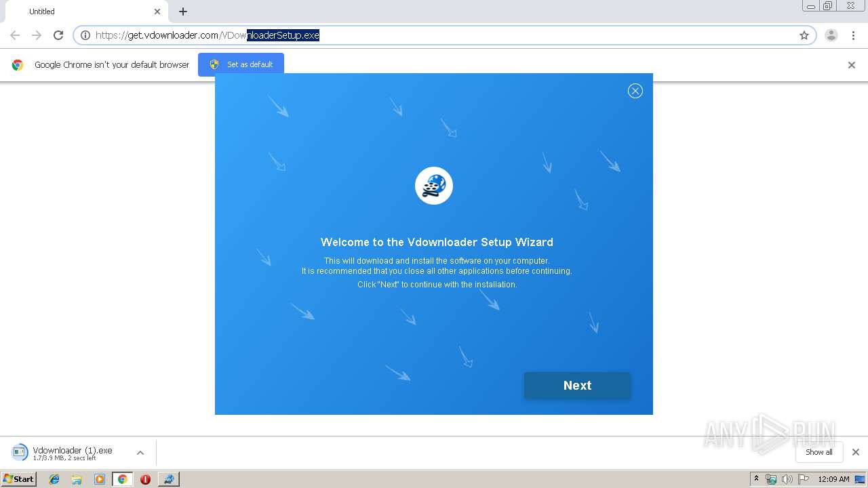Click the address bar URL field
868x488 pixels.
(444, 35)
